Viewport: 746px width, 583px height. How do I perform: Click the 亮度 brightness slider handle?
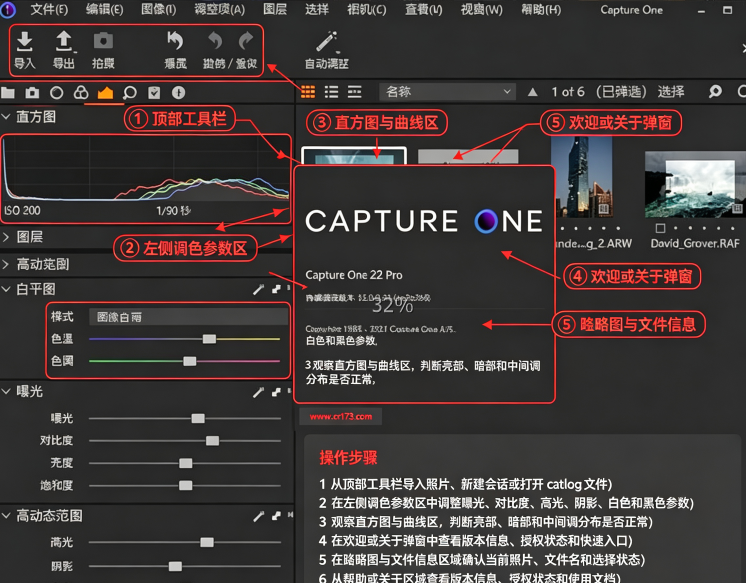point(186,463)
